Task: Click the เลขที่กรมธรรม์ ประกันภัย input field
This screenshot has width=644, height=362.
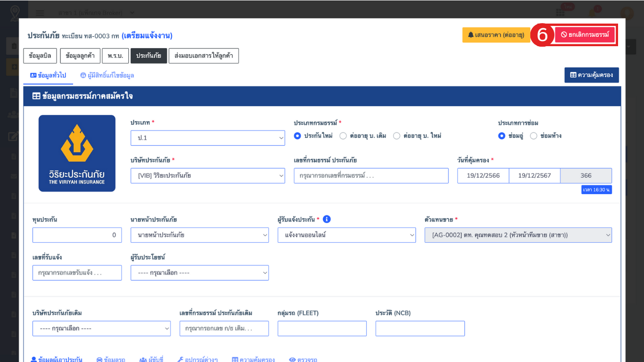Action: point(371,176)
